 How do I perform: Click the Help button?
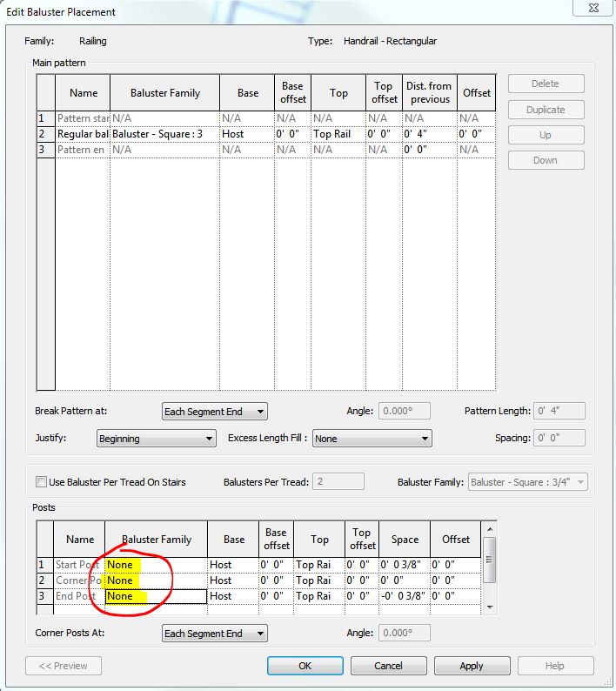555,666
